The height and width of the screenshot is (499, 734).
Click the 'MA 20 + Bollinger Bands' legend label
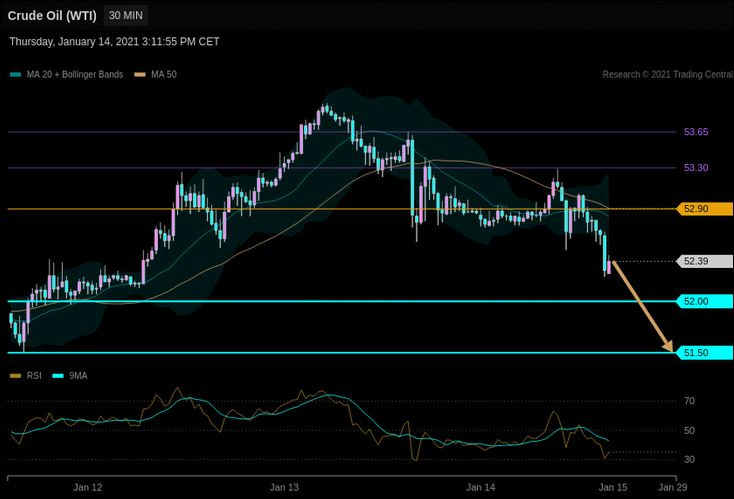click(75, 74)
